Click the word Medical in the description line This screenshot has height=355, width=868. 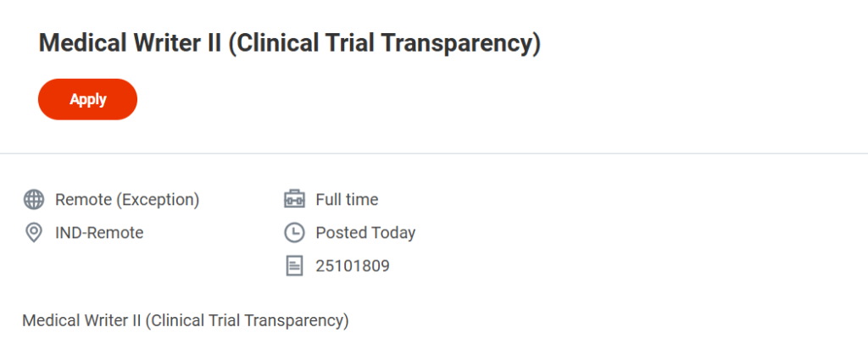pyautogui.click(x=47, y=320)
